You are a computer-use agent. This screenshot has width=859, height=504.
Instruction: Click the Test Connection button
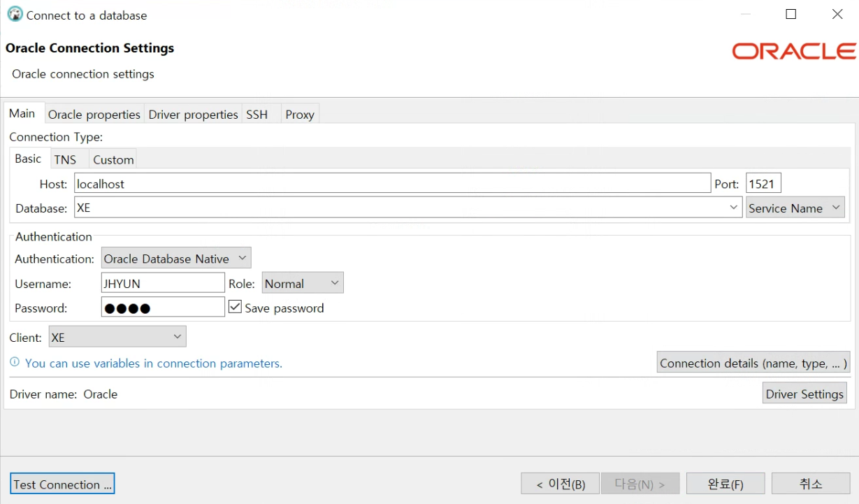(63, 484)
